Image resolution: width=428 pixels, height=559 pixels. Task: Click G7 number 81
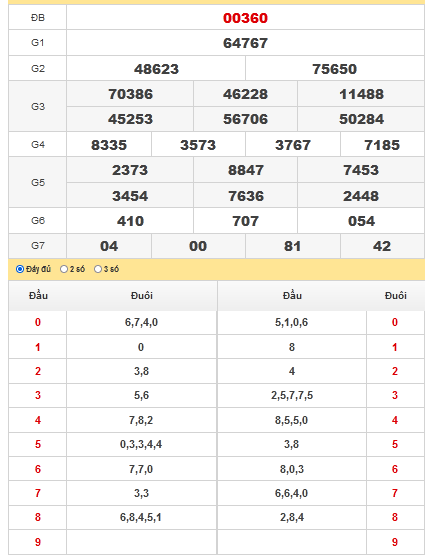293,246
